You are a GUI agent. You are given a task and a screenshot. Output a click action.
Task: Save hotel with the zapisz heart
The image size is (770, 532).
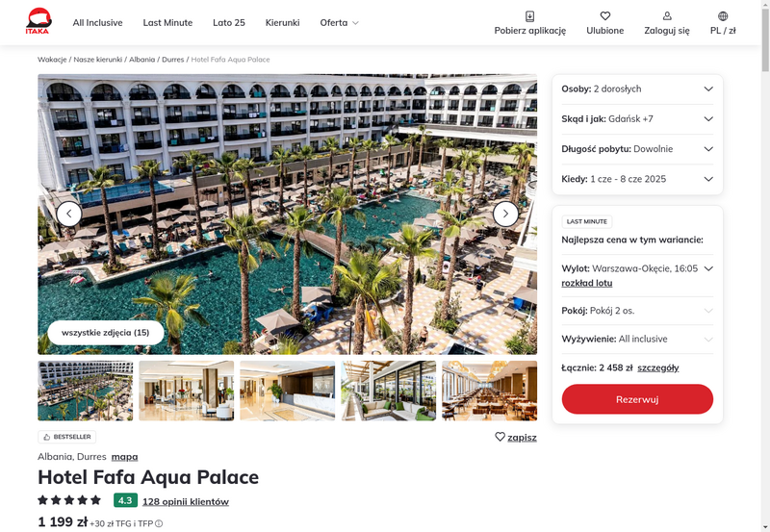(500, 437)
